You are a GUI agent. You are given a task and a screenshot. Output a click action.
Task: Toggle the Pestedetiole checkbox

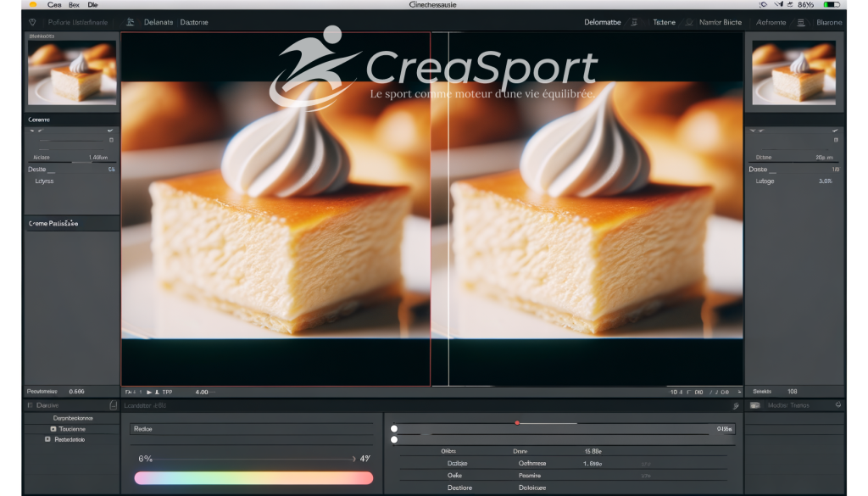(x=47, y=440)
